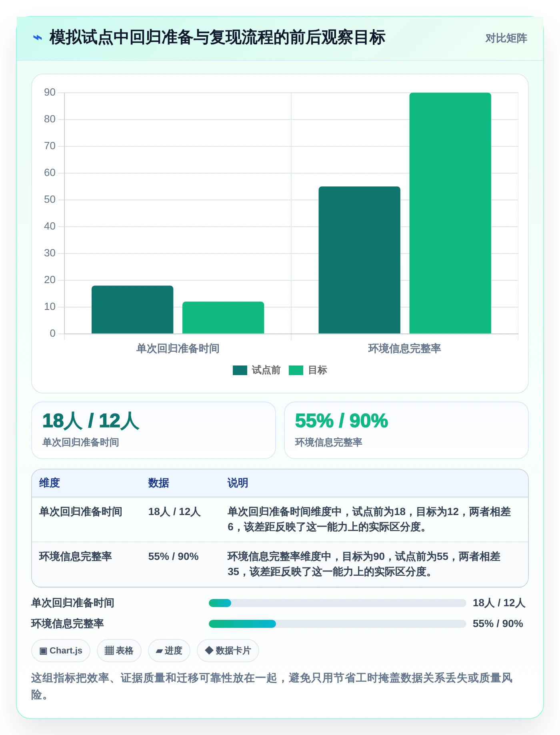Screen dimensions: 560x735
Task: Select the 环境信息完整率 table row cell
Action: [x=75, y=557]
